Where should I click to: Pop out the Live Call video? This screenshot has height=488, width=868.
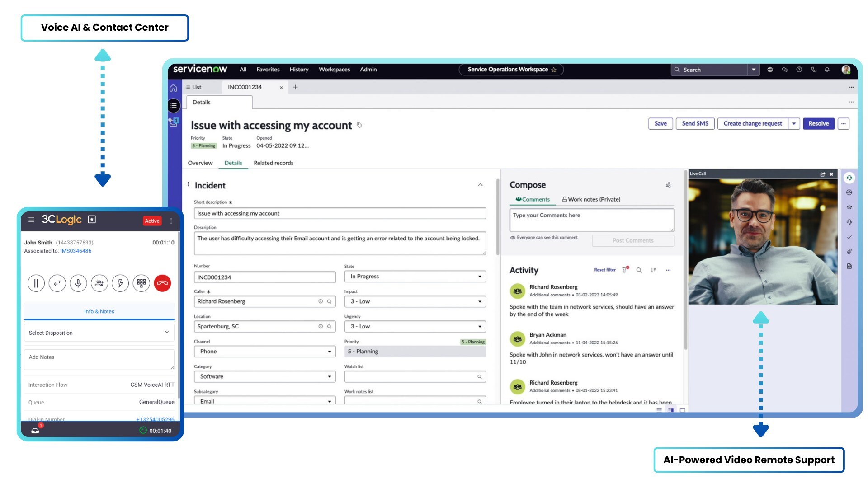point(823,174)
